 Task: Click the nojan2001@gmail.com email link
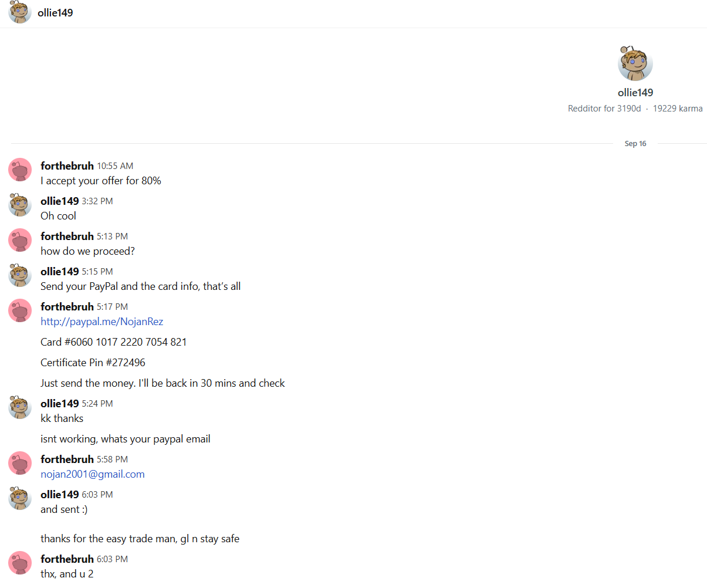point(93,474)
